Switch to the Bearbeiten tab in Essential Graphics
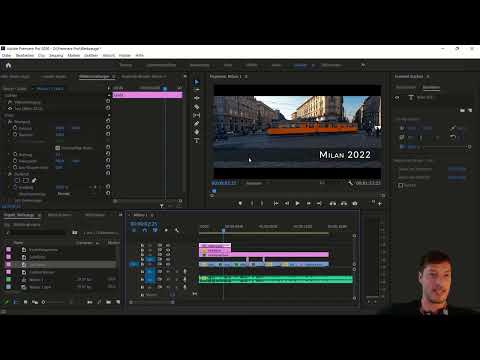This screenshot has height=360, width=480. point(431,87)
